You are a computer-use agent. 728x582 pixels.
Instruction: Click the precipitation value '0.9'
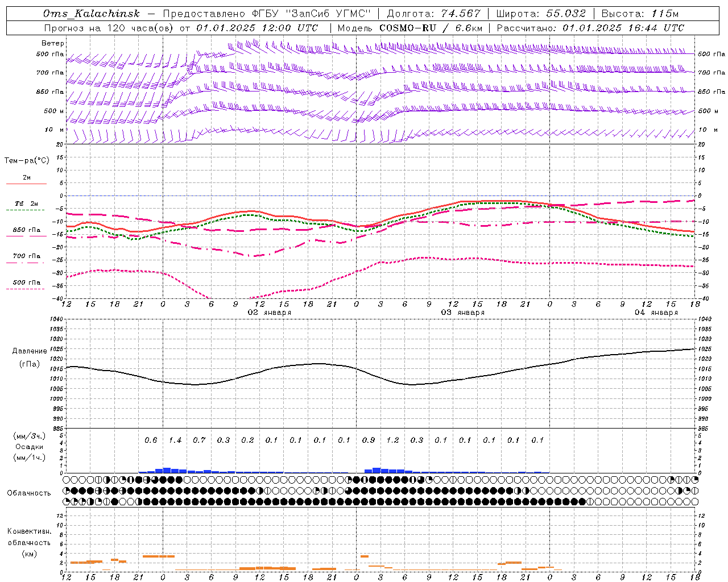tap(369, 440)
